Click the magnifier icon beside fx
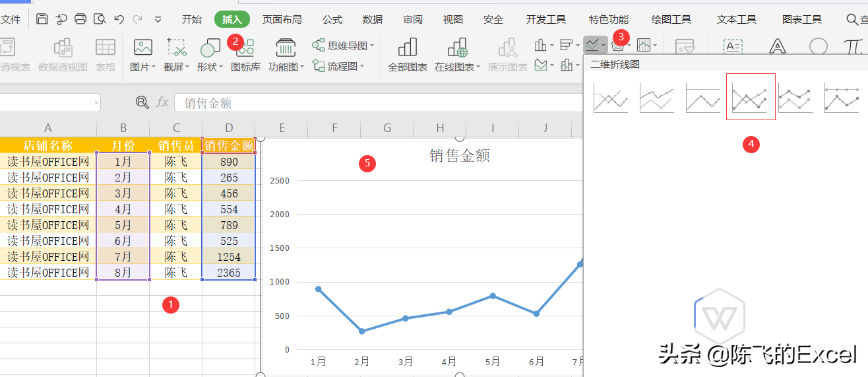Viewport: 868px width, 377px height. coord(142,102)
